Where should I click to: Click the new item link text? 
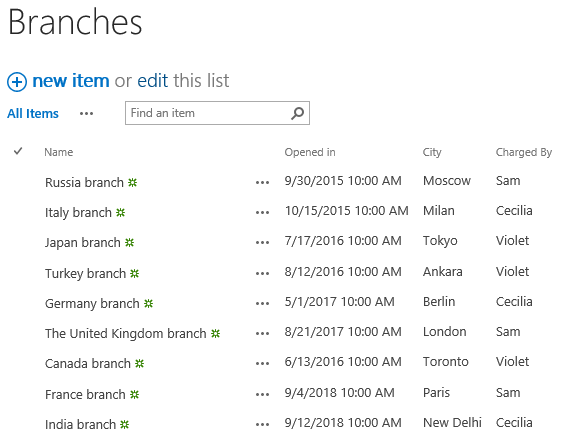(71, 81)
